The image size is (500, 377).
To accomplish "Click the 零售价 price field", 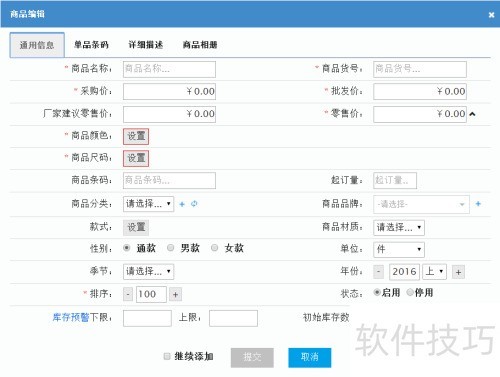I will click(420, 114).
